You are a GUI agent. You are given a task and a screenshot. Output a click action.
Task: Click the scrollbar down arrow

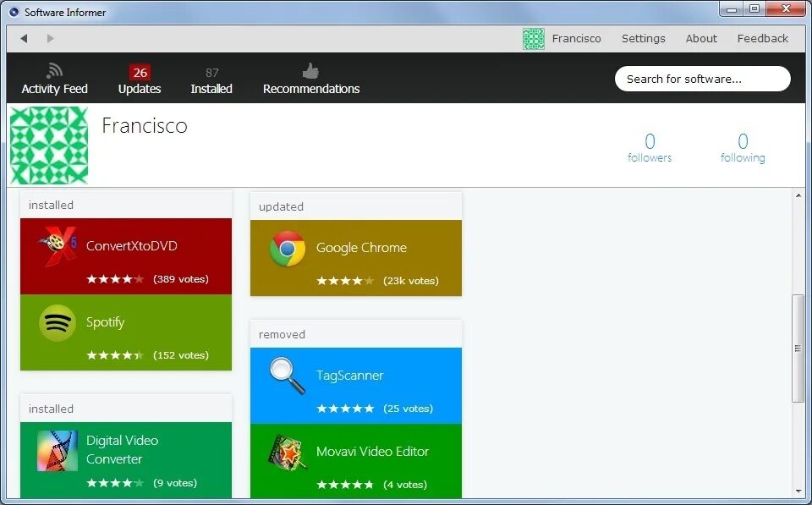coord(798,491)
